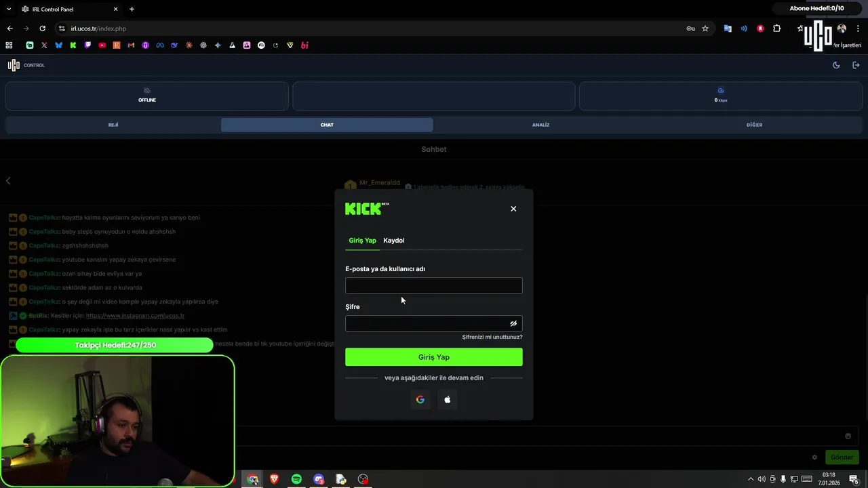The image size is (868, 488).
Task: Open the Extensions puzzle menu
Action: tap(777, 28)
